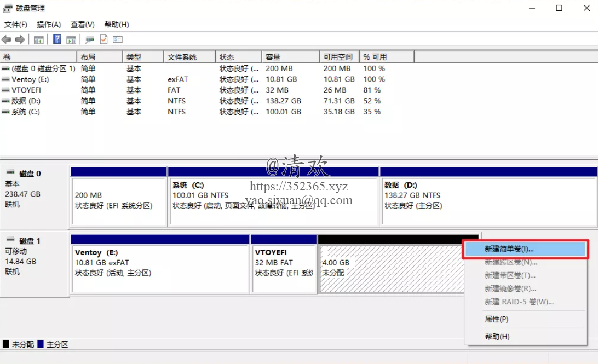Image resolution: width=598 pixels, height=364 pixels.
Task: Select the 磁盘 1 14.84 GB removable disk label
Action: [34, 264]
